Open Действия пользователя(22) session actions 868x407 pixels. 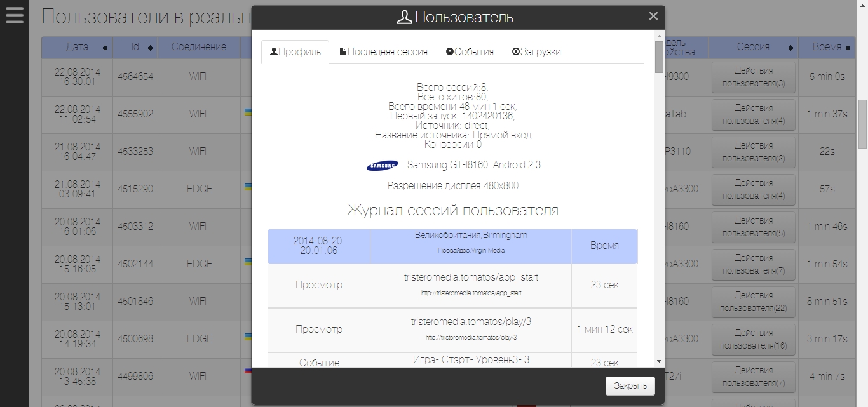753,302
